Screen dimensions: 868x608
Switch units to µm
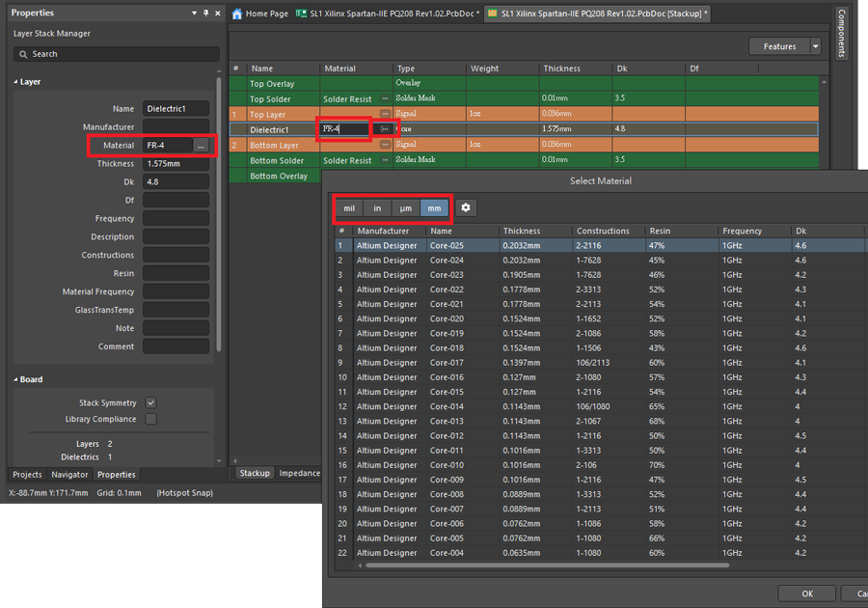point(406,208)
